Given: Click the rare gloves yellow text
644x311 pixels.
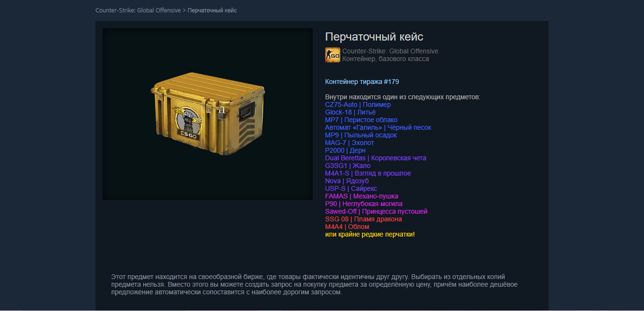Looking at the screenshot, I should click(370, 234).
